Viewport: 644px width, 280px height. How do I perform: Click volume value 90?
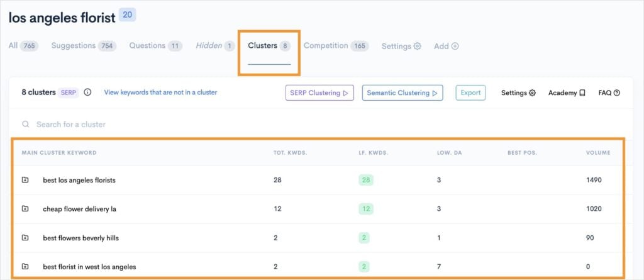590,238
